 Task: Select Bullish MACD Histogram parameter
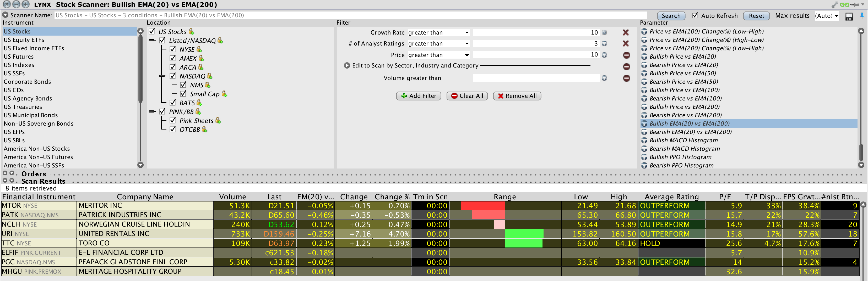[683, 140]
